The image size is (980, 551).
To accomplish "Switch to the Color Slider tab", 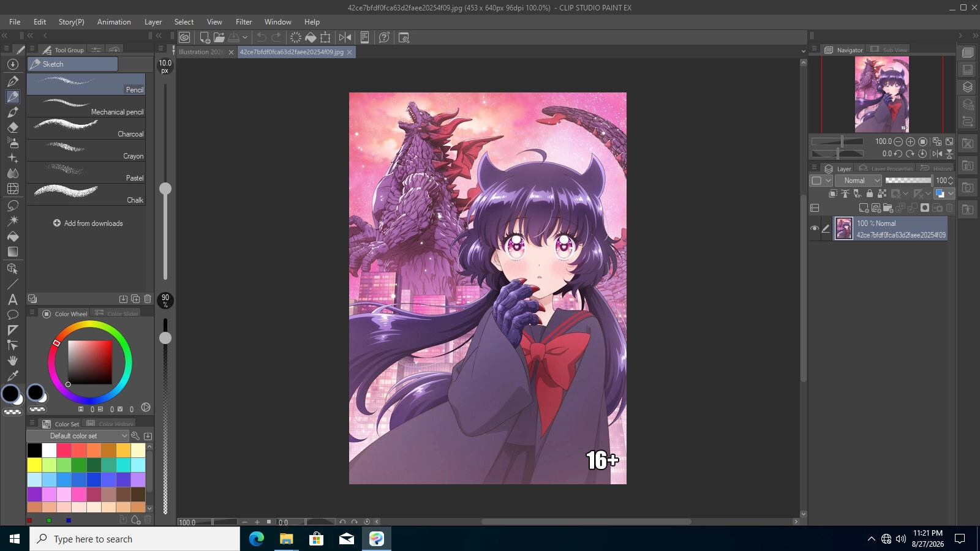I will pyautogui.click(x=118, y=313).
